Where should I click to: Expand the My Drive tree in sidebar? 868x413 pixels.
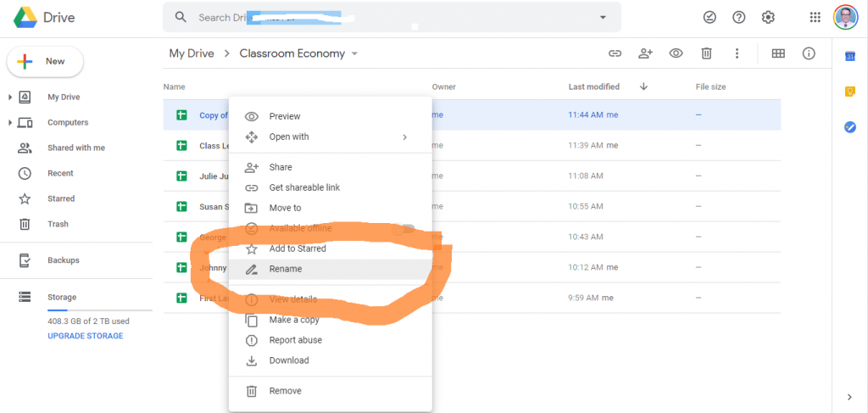click(x=10, y=98)
